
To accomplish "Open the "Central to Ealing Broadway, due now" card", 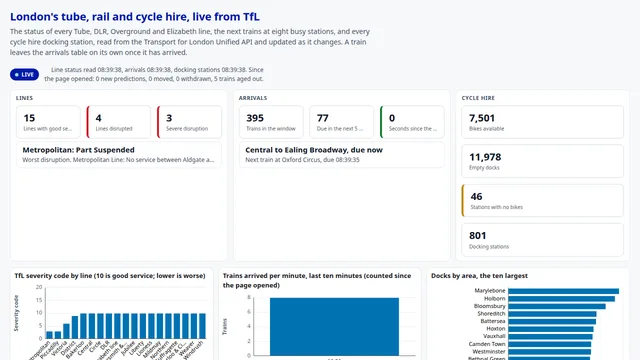I will (x=342, y=154).
